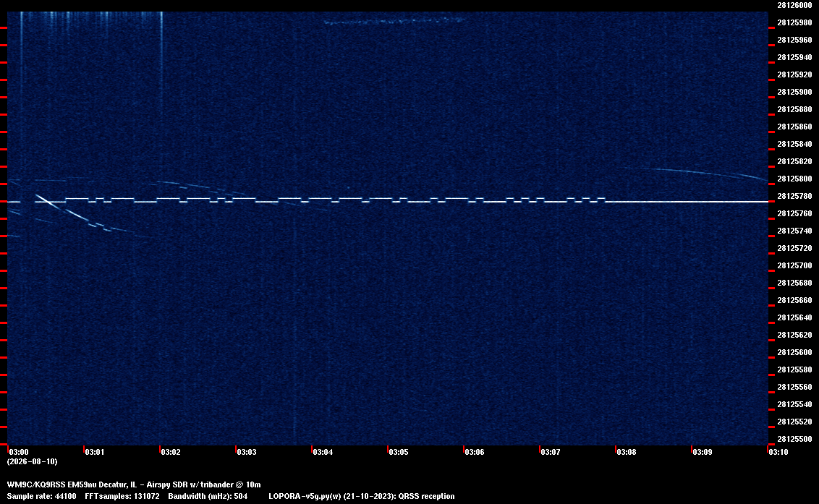The width and height of the screenshot is (819, 504).
Task: Click the 28125640 frequency label
Action: point(794,317)
